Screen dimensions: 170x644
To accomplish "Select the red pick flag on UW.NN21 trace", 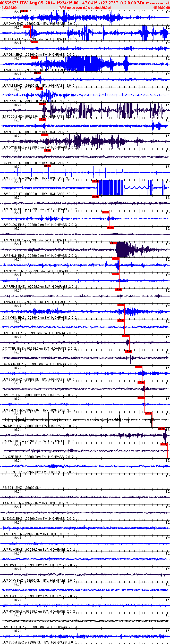I will [116, 259].
